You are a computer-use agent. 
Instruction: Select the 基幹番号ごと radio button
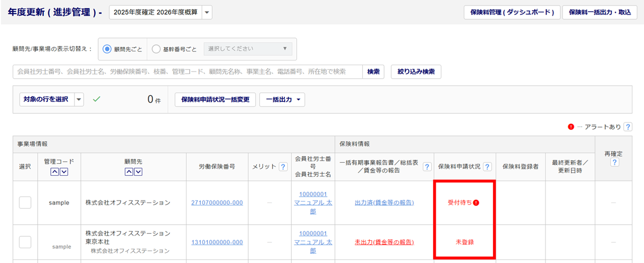coord(156,49)
